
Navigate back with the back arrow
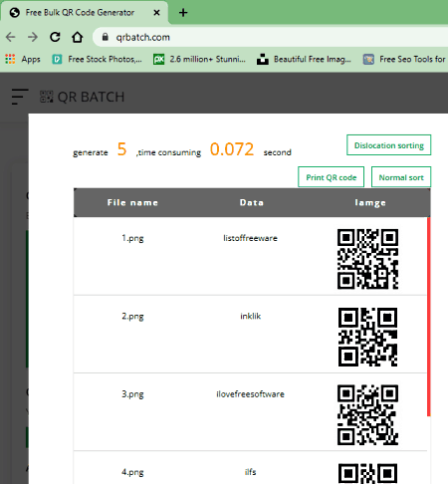pos(11,37)
